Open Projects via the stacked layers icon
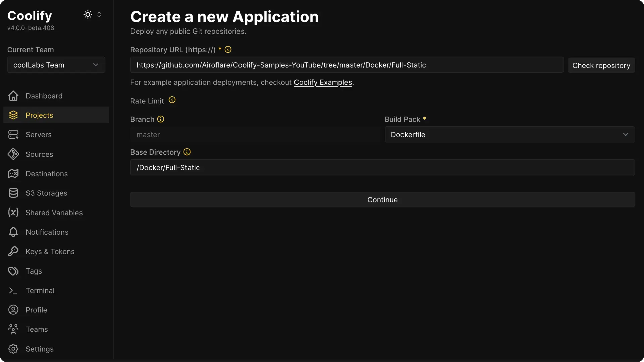The image size is (644, 362). (13, 115)
